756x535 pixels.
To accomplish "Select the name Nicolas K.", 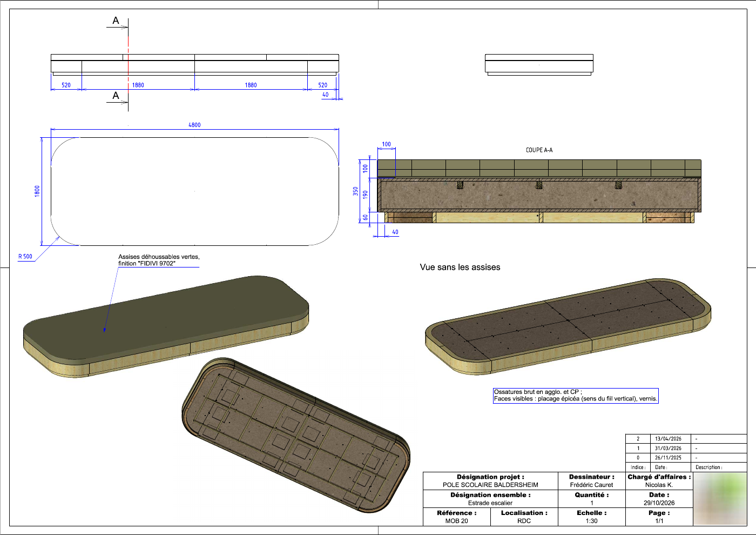I will click(x=659, y=485).
